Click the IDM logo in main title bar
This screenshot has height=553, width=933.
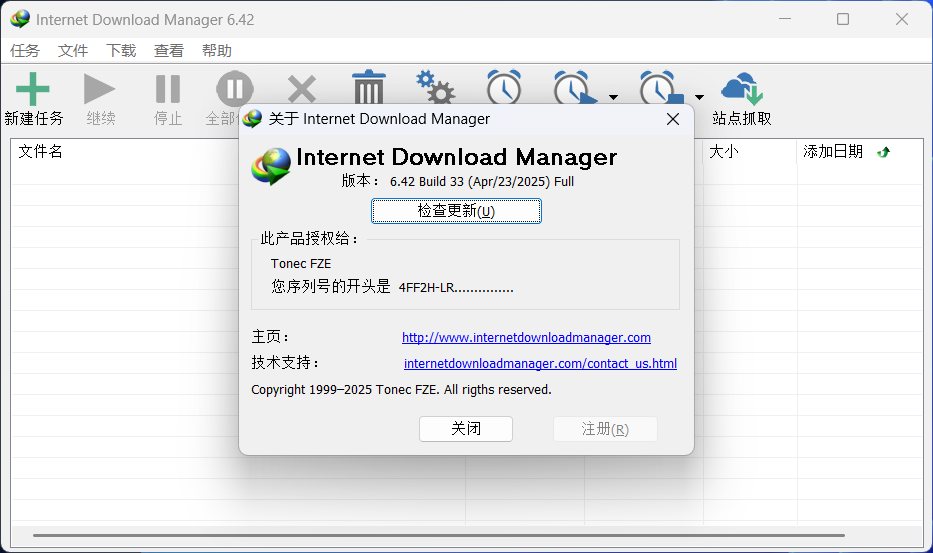20,19
